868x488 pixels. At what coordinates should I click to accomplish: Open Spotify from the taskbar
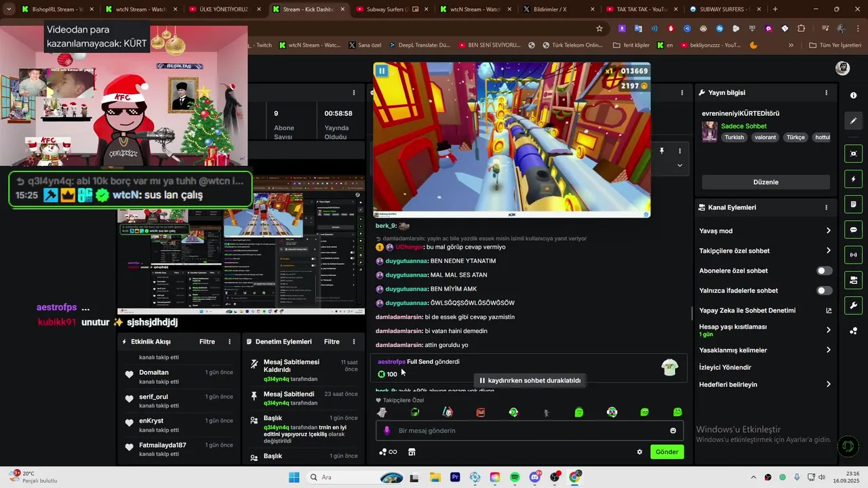[515, 477]
